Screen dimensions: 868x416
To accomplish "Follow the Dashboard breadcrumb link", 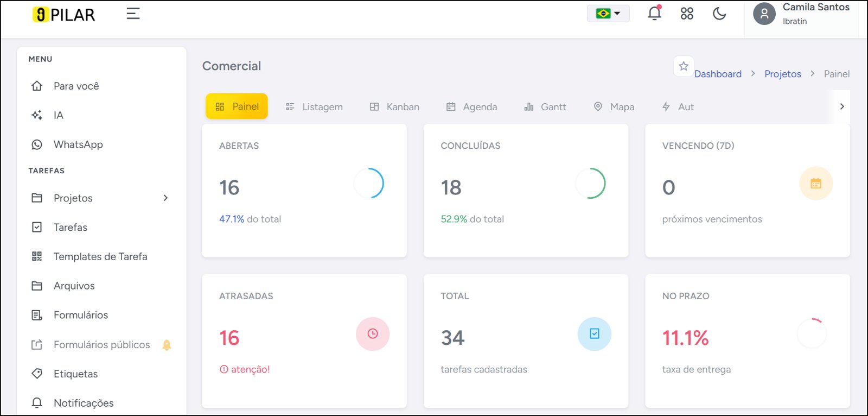I will (x=718, y=74).
